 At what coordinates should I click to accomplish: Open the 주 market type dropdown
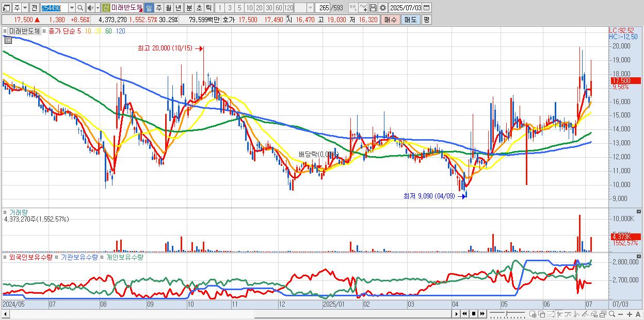pyautogui.click(x=25, y=8)
